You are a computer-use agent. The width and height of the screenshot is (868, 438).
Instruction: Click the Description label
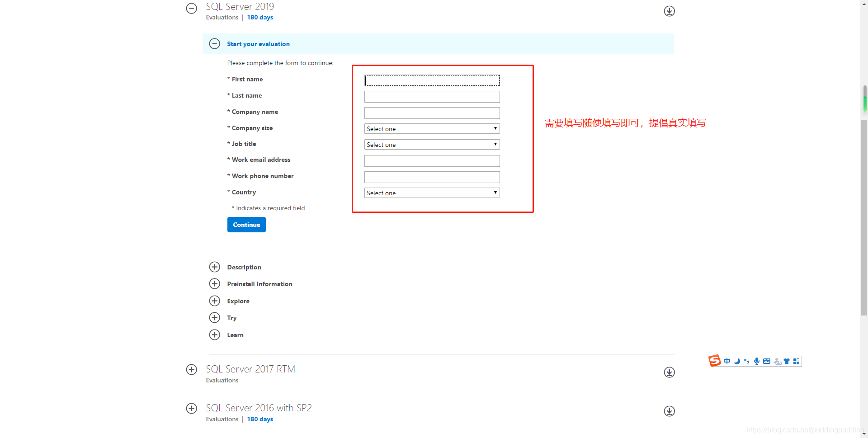[x=244, y=267]
